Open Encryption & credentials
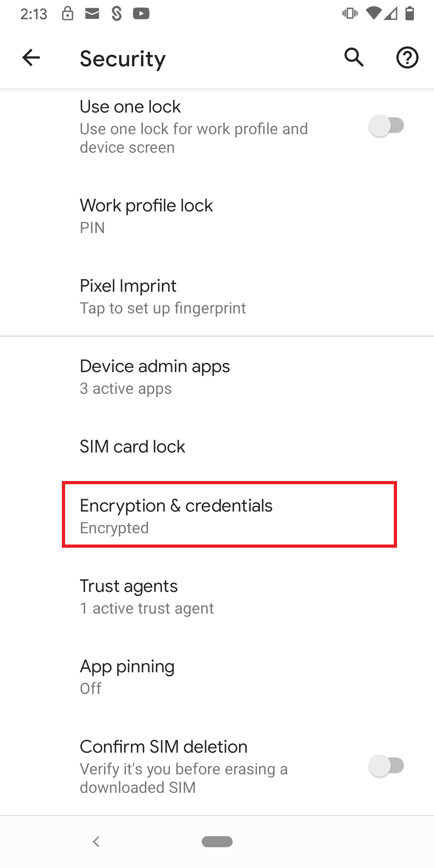 click(x=217, y=516)
